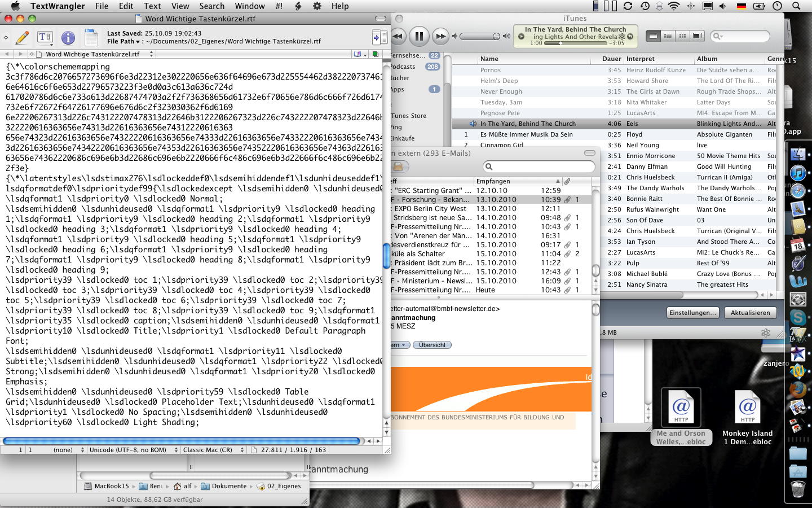This screenshot has width=812, height=508.
Task: Pause the iTunes playback
Action: [419, 36]
